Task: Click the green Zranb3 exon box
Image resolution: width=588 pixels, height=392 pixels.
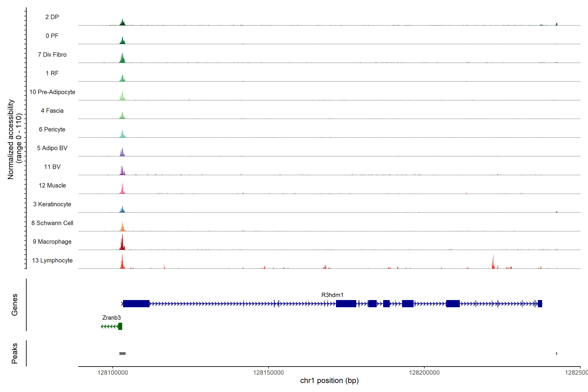Action: (120, 326)
